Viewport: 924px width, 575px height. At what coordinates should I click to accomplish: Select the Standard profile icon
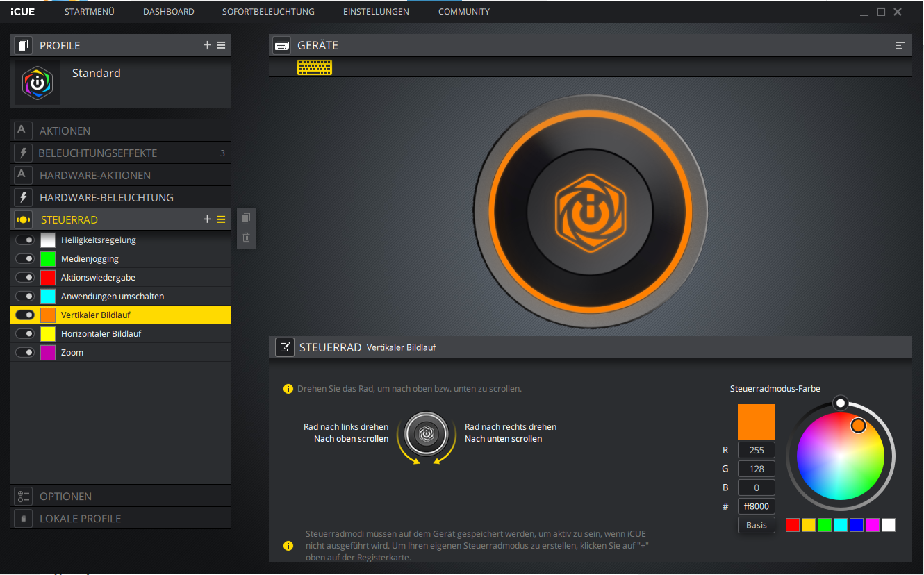pos(38,83)
